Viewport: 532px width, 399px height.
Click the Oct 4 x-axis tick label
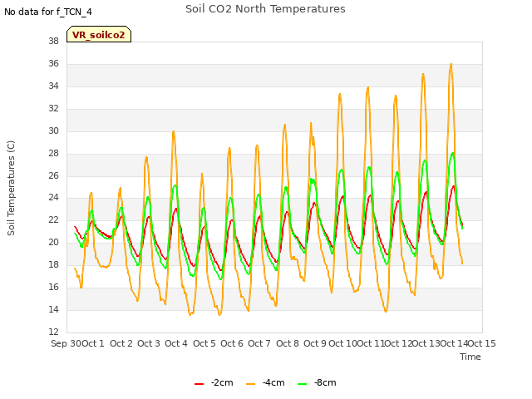point(176,343)
